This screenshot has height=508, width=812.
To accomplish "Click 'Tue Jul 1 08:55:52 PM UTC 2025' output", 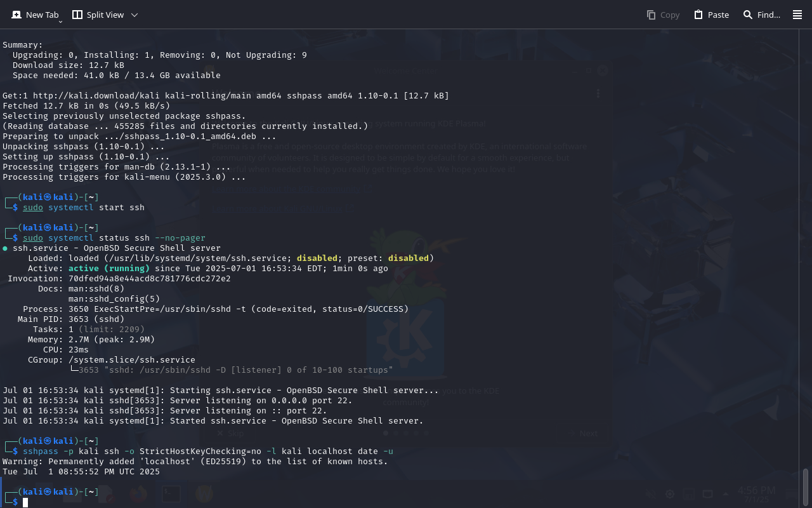I will 81,472.
